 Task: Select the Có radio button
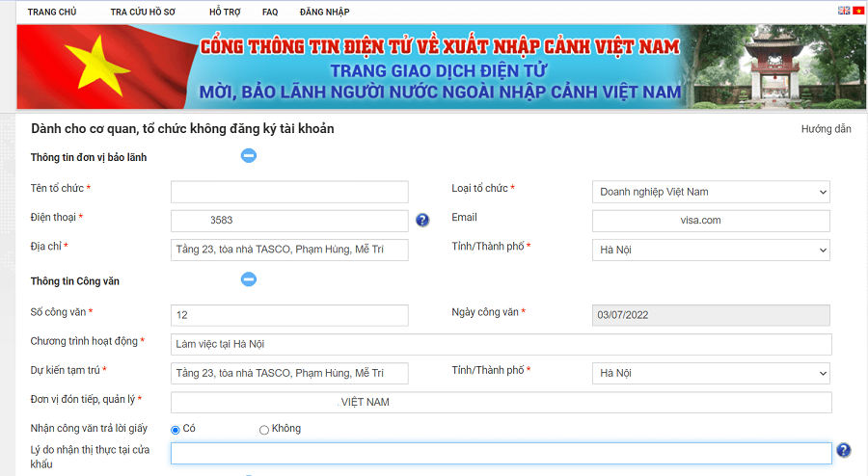click(176, 430)
